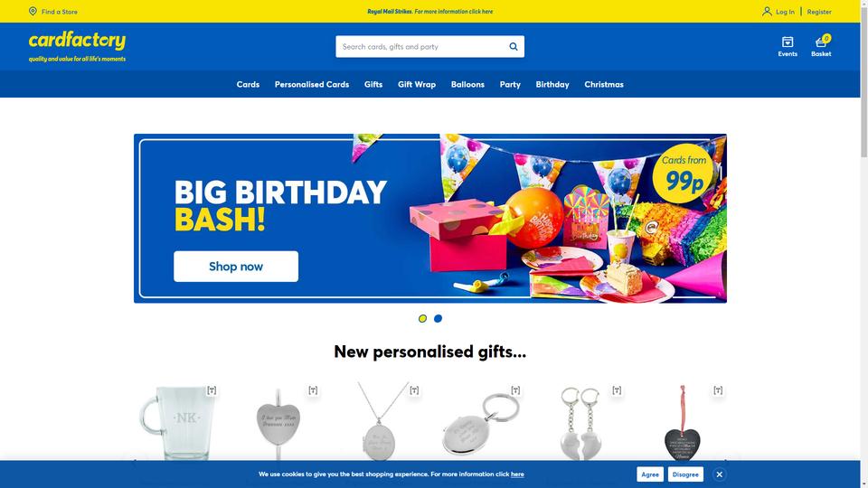Open the Personalised Cards menu
This screenshot has height=488, width=868.
point(312,84)
